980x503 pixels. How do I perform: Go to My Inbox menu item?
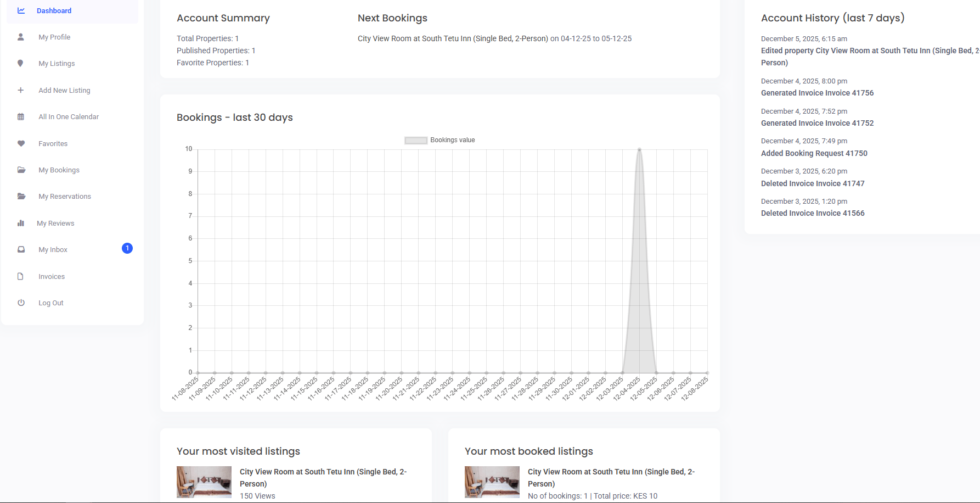[x=53, y=250]
